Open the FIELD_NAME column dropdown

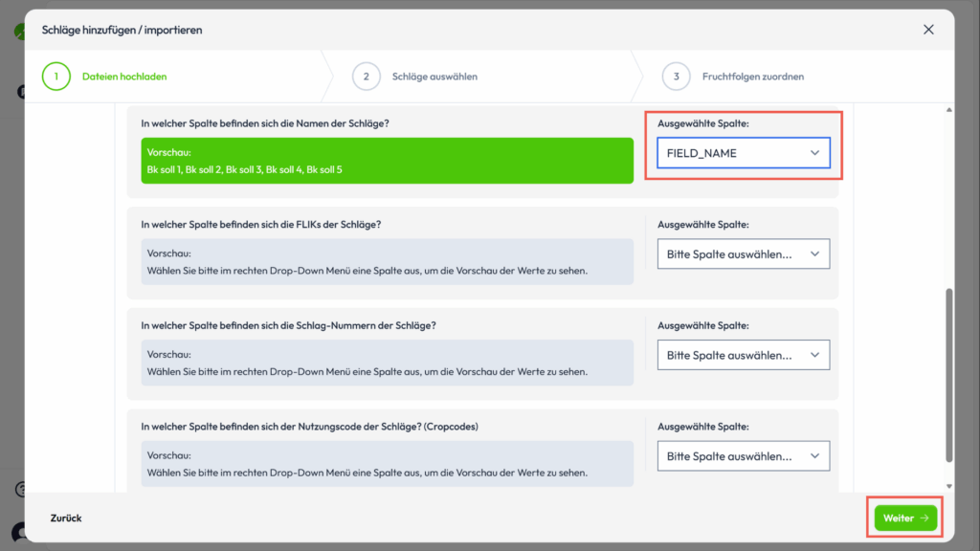click(743, 153)
